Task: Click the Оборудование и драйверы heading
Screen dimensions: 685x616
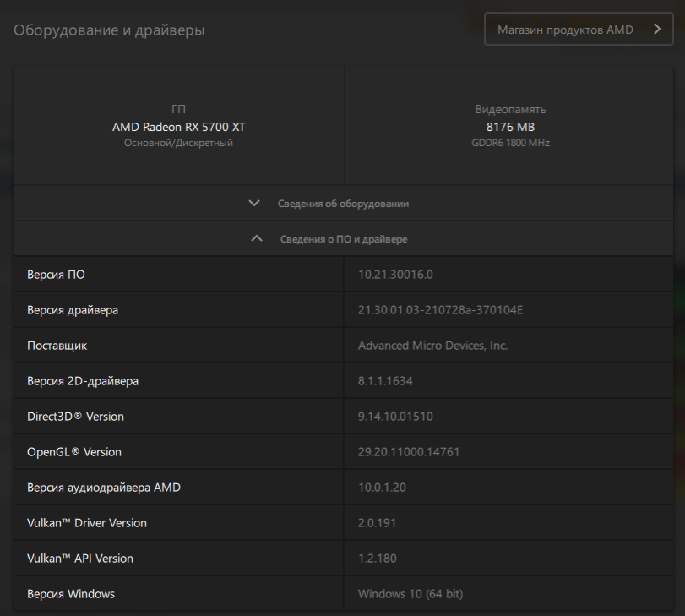Action: (109, 30)
